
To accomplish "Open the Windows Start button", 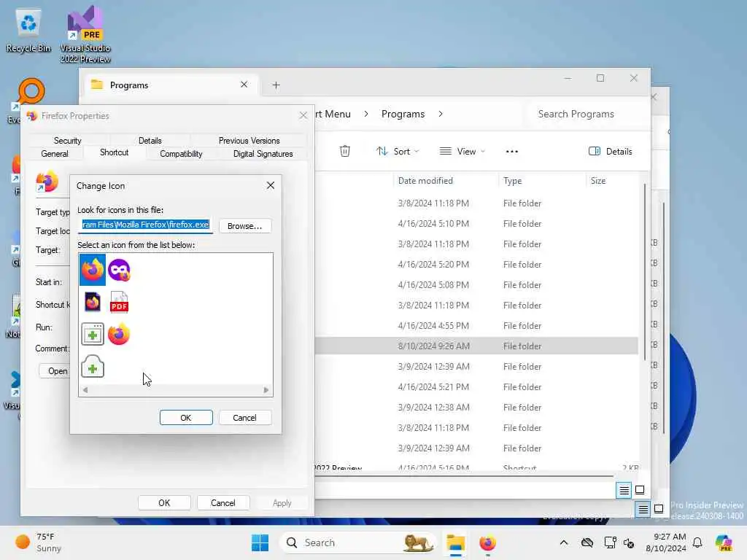I will click(260, 542).
